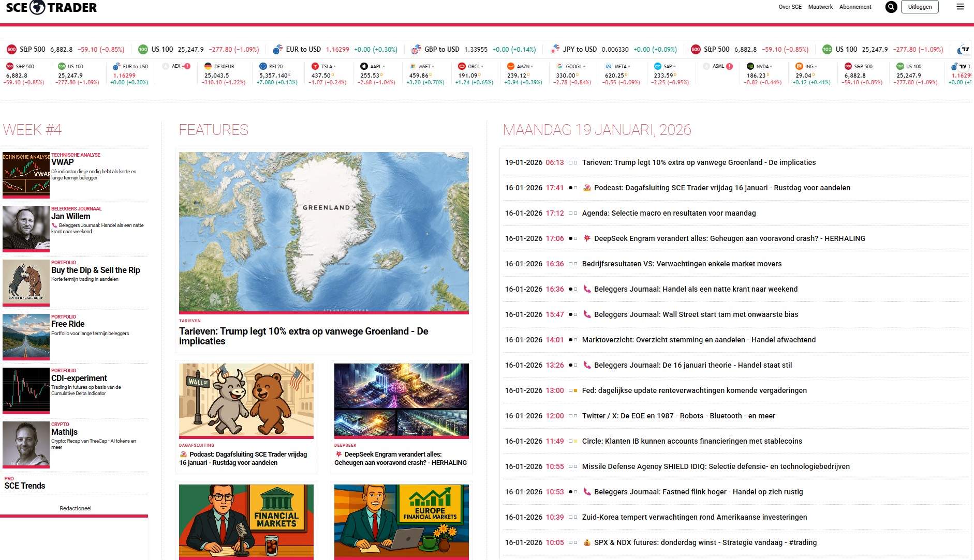Open Jan Willem's Beleggers Journaal link

(71, 216)
